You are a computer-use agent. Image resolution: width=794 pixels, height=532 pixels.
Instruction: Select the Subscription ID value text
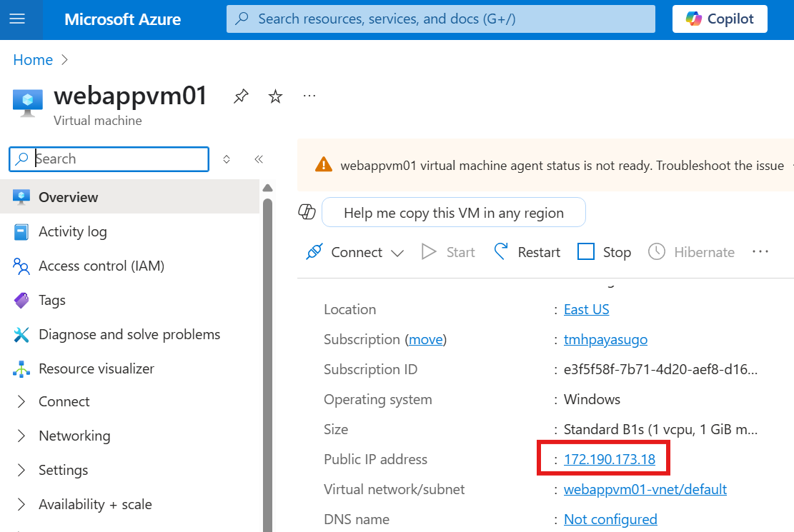point(660,369)
